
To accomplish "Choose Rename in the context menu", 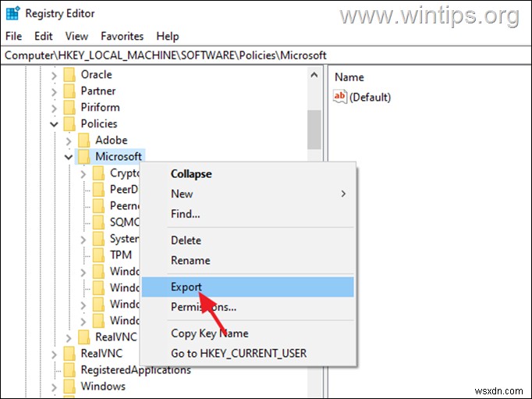I will (x=248, y=261).
